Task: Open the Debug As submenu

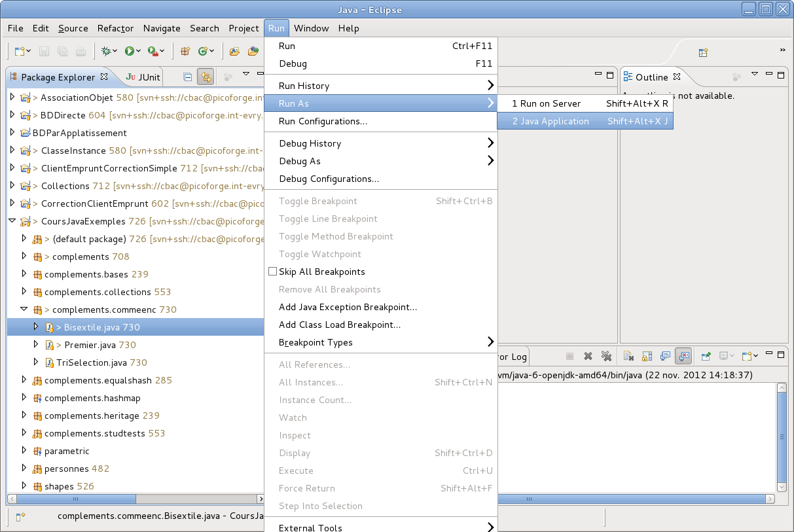Action: click(381, 161)
